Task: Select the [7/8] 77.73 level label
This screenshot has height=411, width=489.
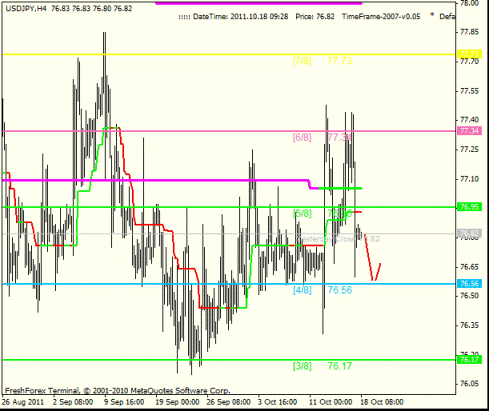Action: click(x=322, y=61)
